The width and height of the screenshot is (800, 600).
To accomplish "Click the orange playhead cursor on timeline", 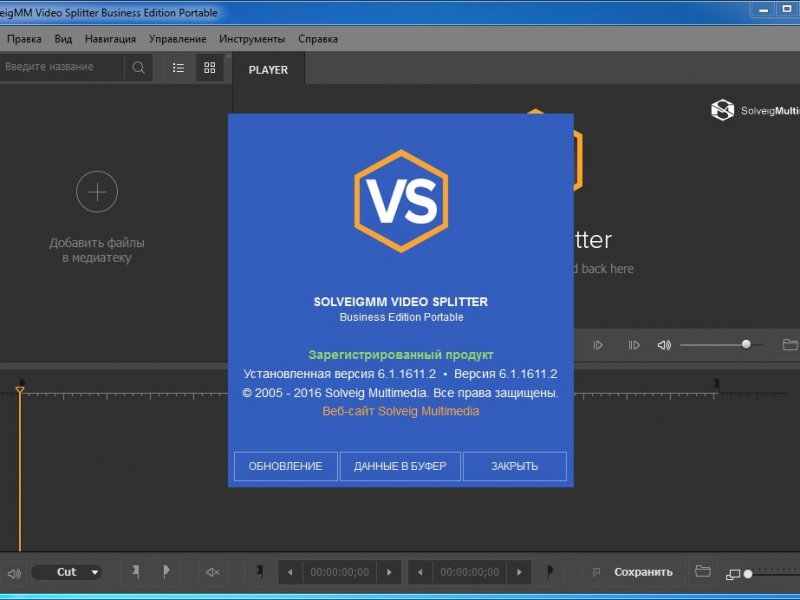I will 20,390.
